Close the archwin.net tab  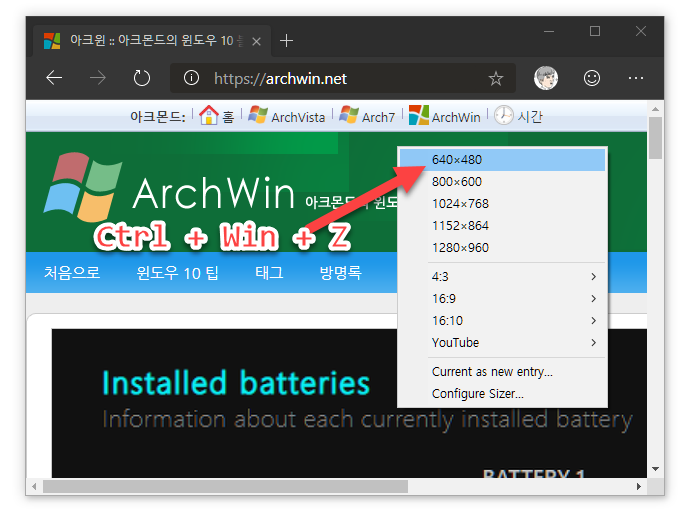256,41
